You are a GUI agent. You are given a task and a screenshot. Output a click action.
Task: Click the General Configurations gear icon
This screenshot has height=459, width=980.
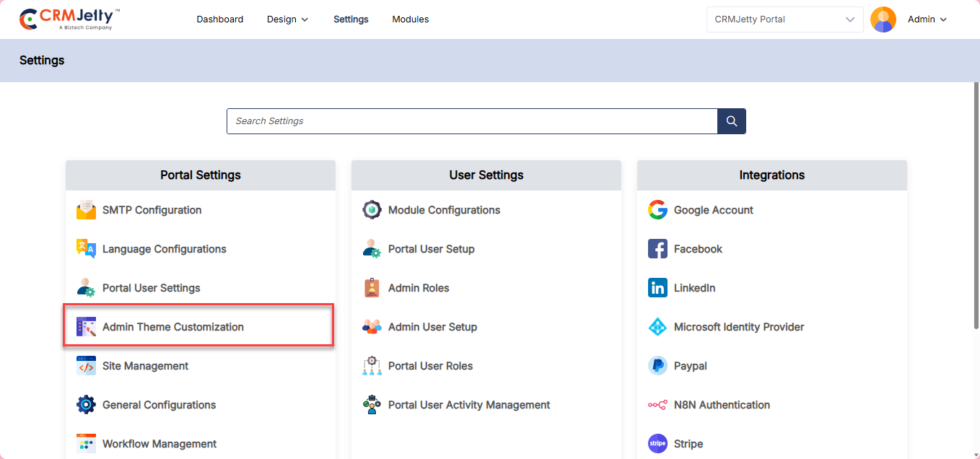(x=86, y=405)
